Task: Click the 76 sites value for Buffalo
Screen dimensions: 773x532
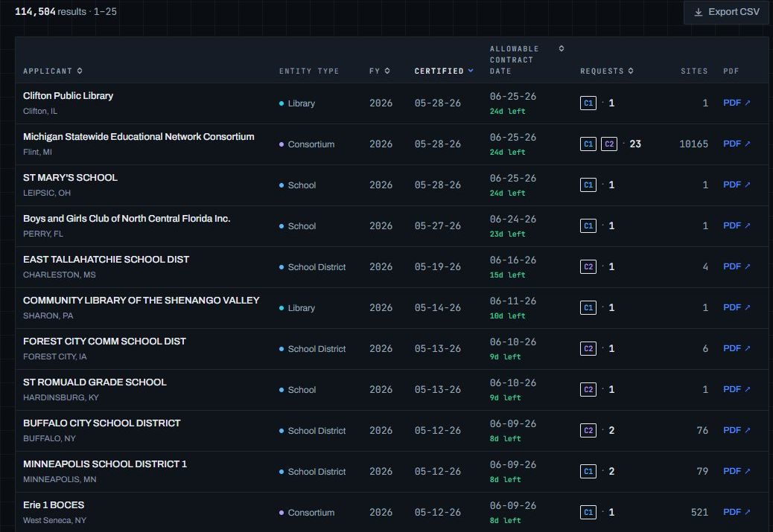Action: [702, 431]
